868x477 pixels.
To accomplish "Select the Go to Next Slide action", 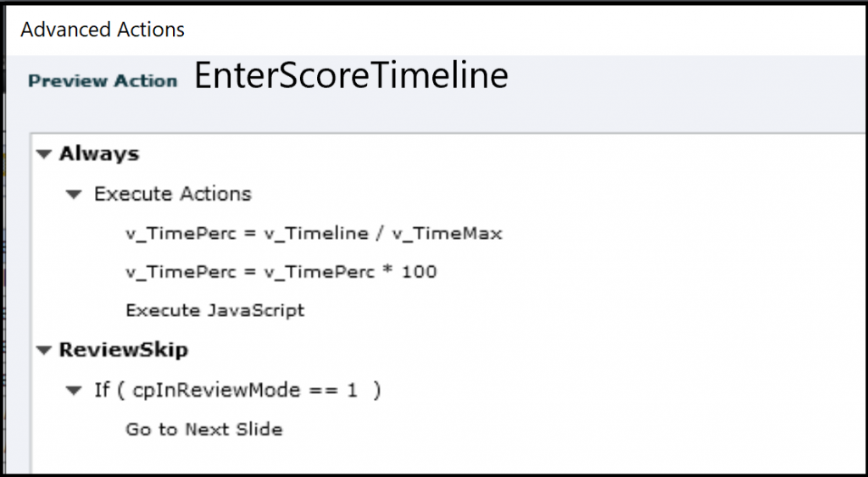I will pyautogui.click(x=204, y=429).
